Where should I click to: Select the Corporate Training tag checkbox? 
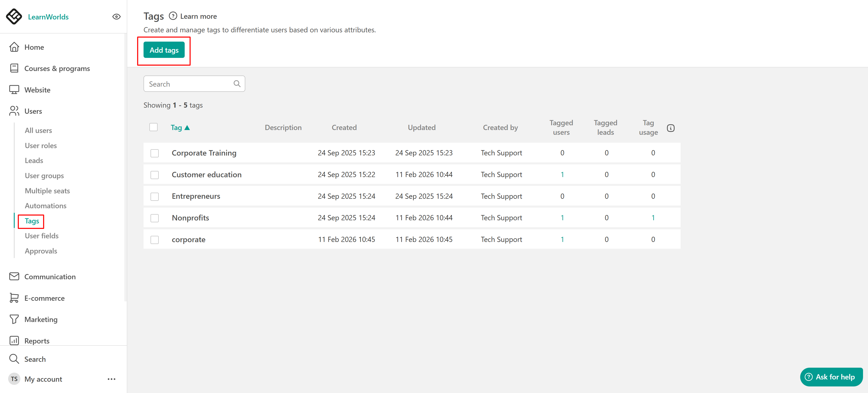click(x=154, y=153)
